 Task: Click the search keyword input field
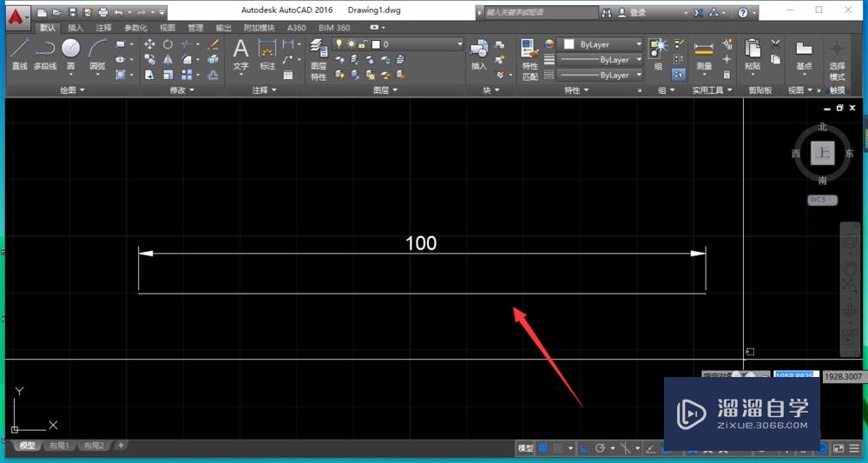[540, 12]
